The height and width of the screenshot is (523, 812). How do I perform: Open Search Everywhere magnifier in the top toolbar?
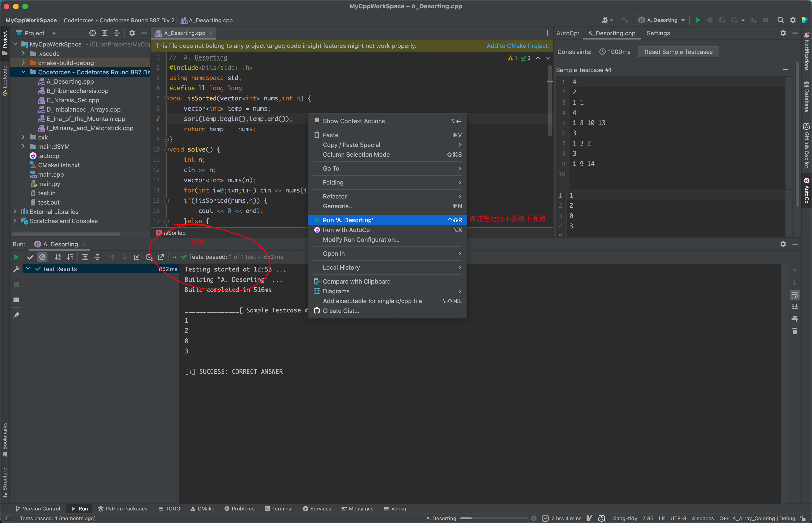(x=781, y=20)
